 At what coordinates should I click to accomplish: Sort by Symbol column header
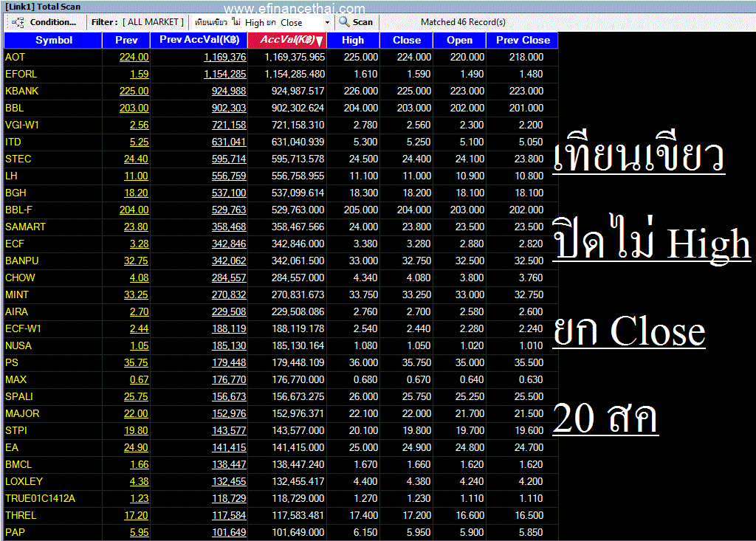pyautogui.click(x=53, y=40)
